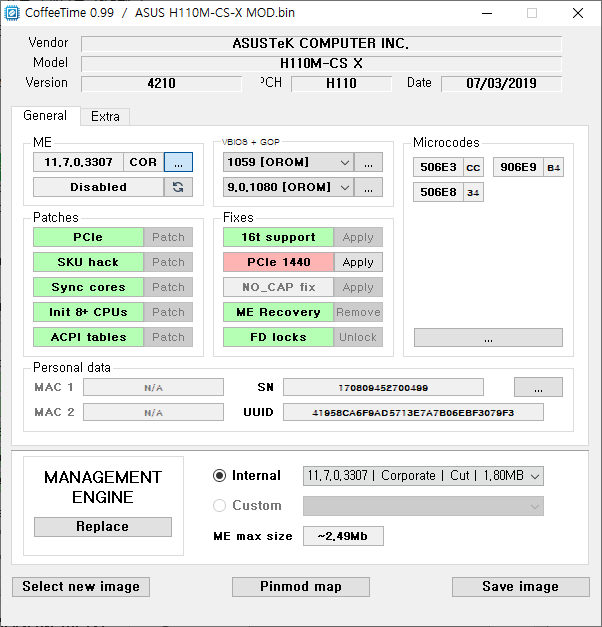Click the red PCIe 1440 status label
Viewport: 602px width, 627px height.
tap(278, 262)
